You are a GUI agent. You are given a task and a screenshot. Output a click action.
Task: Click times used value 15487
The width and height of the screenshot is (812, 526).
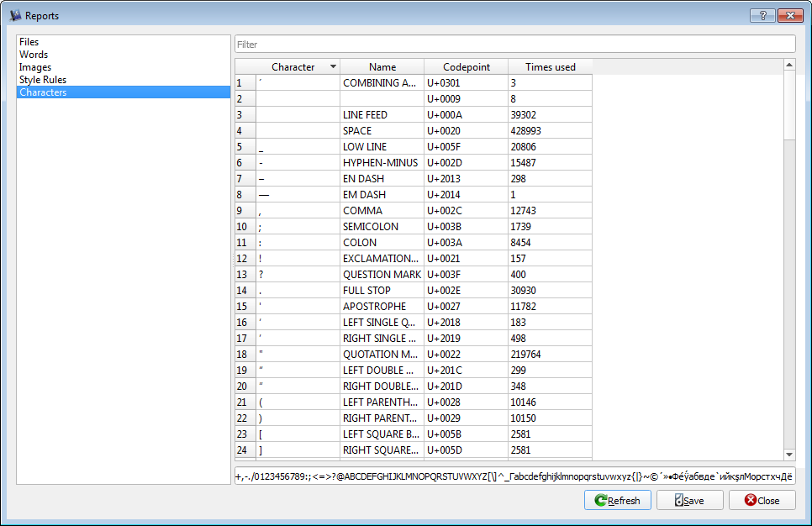coord(550,162)
